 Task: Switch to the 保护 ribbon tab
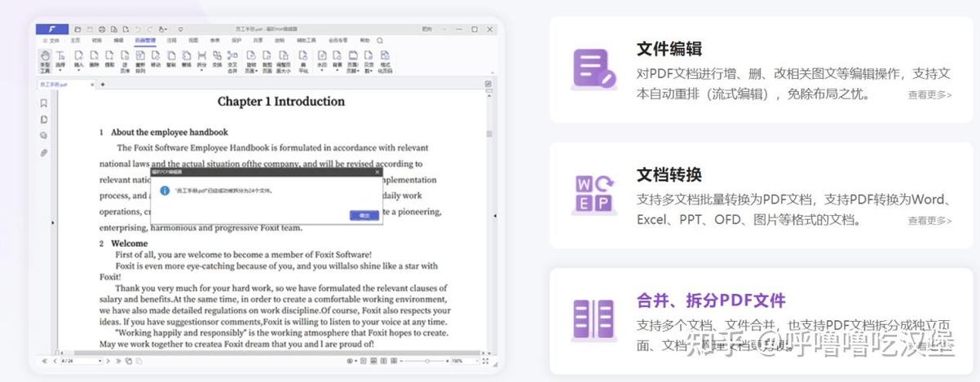(x=236, y=40)
